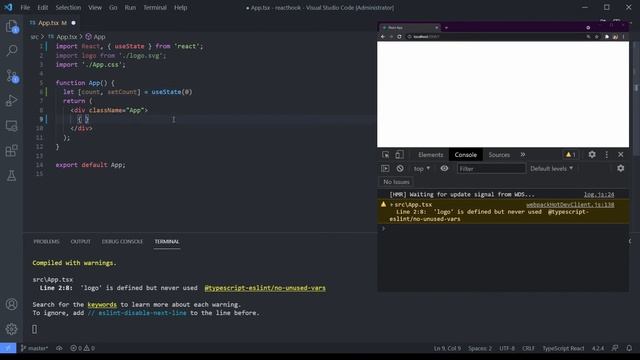Switch to the Sources tab
The height and width of the screenshot is (360, 640).
tap(499, 155)
